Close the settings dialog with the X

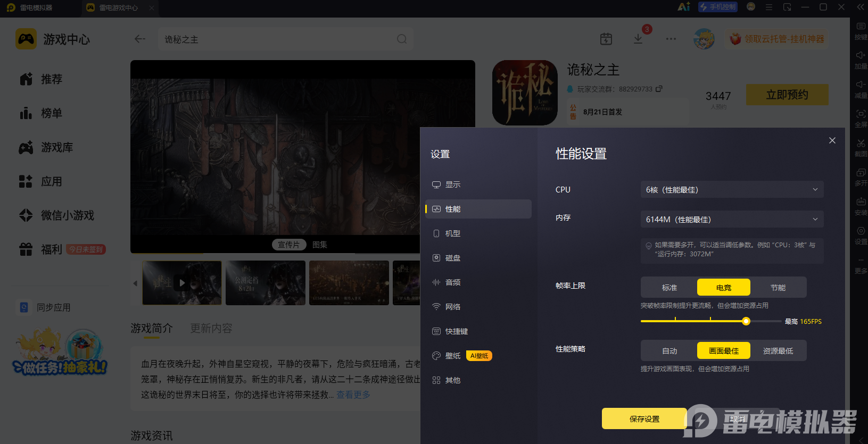832,140
